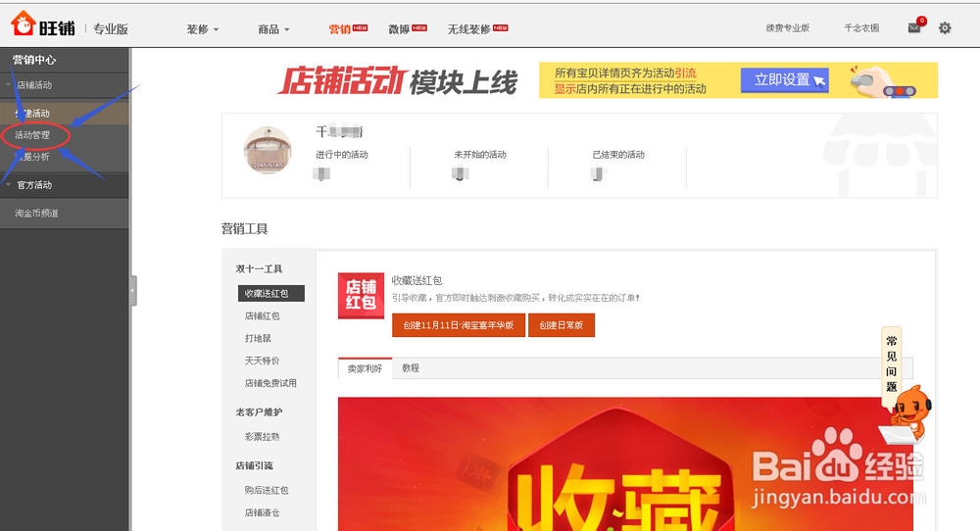Click the 老客户维护 category heading
Viewport: 980px width, 531px height.
coord(259,412)
